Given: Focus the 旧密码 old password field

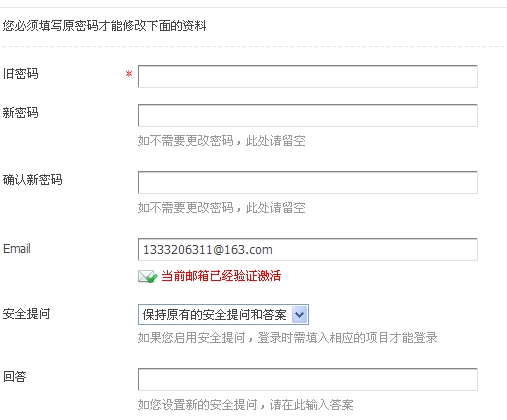Looking at the screenshot, I should point(308,76).
